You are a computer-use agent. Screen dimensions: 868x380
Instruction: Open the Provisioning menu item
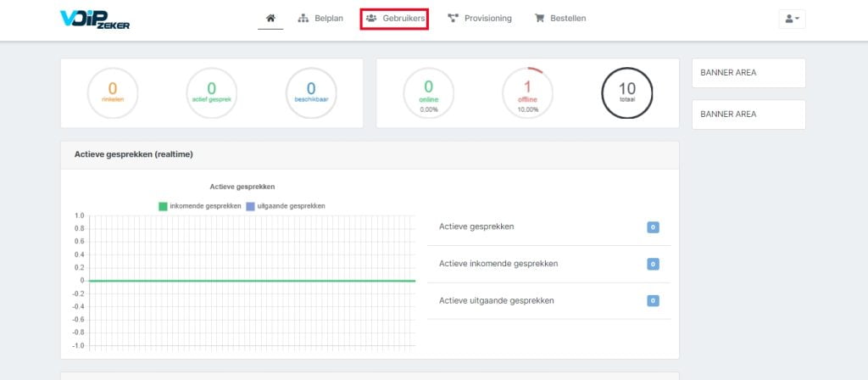point(480,19)
